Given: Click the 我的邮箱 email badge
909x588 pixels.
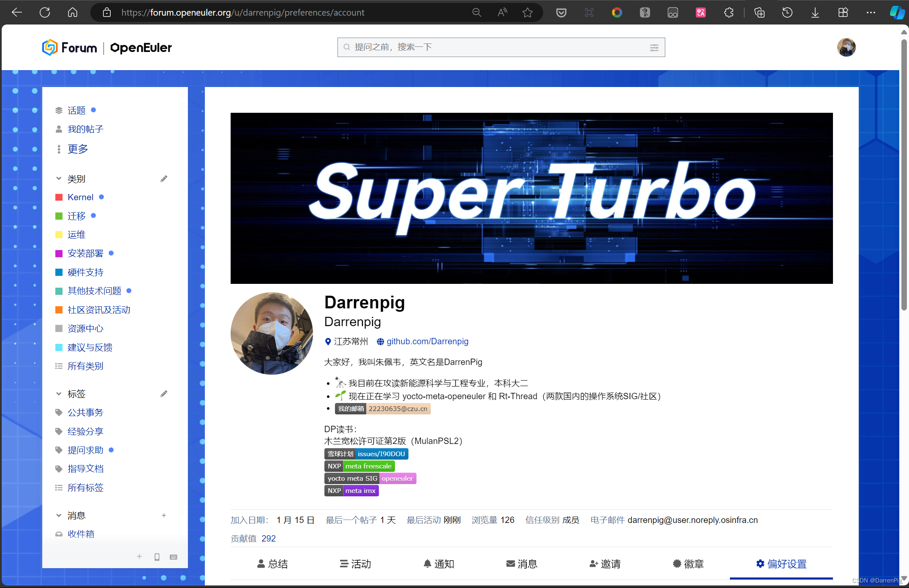Looking at the screenshot, I should coord(383,408).
